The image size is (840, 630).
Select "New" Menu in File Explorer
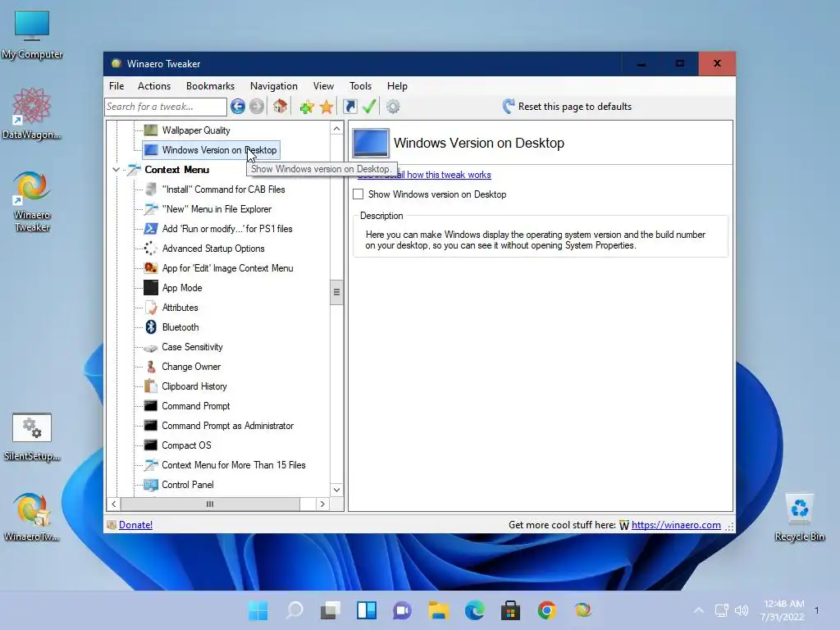[217, 209]
